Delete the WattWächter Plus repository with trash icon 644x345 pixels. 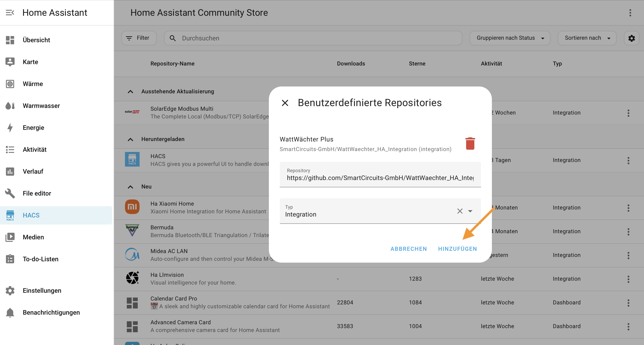470,144
